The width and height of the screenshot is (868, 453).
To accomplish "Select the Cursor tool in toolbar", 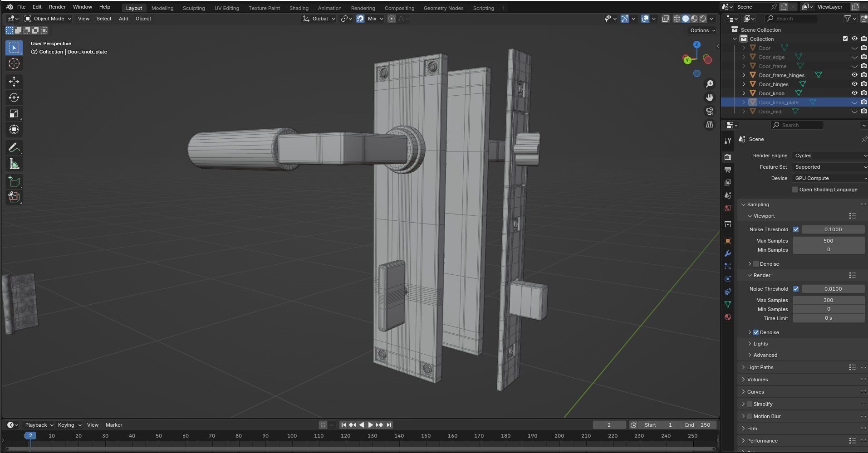I will (x=14, y=64).
